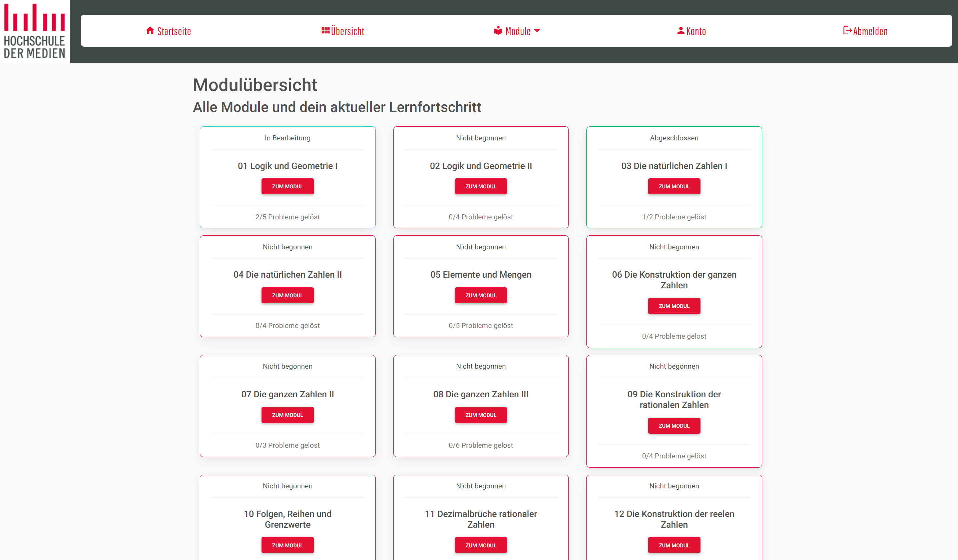The image size is (958, 560).
Task: Click Zum Modul for 10 Folgen, Reihen und Grenzwerte
Action: (288, 545)
